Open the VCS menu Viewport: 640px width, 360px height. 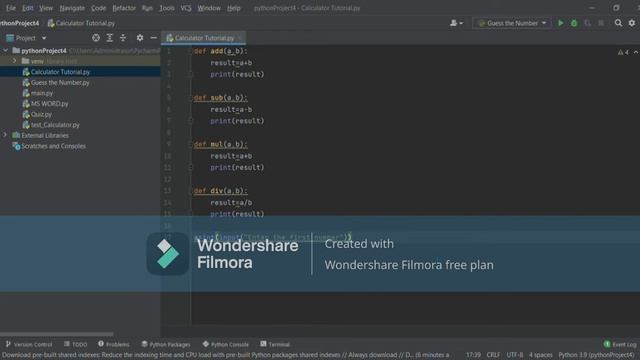pyautogui.click(x=186, y=8)
